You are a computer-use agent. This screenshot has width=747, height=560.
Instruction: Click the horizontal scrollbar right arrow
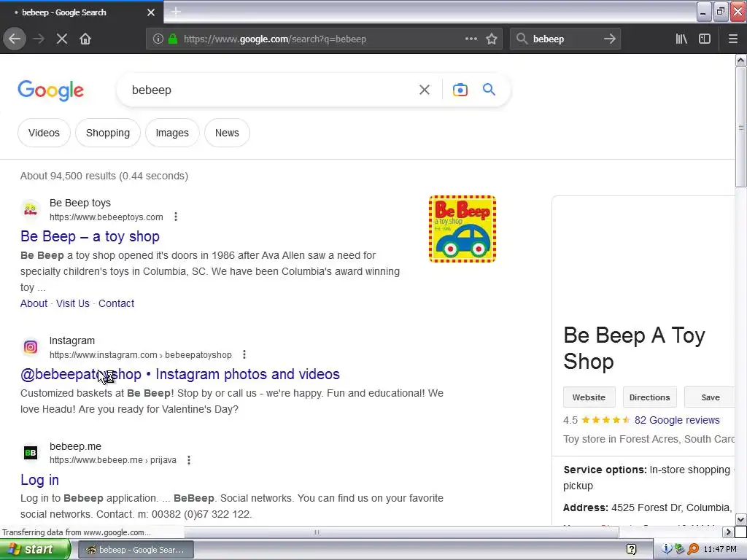[728, 532]
